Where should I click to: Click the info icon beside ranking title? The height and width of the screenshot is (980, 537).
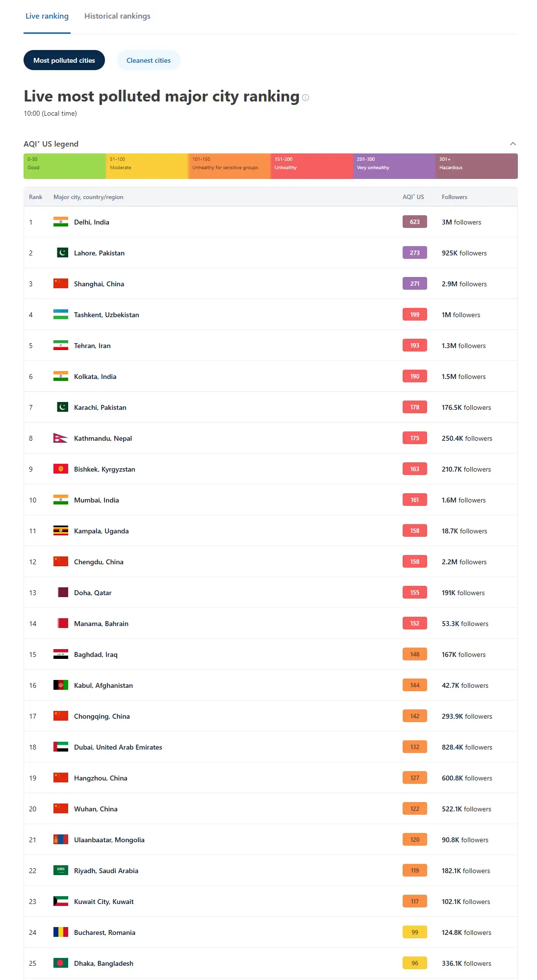(x=306, y=98)
